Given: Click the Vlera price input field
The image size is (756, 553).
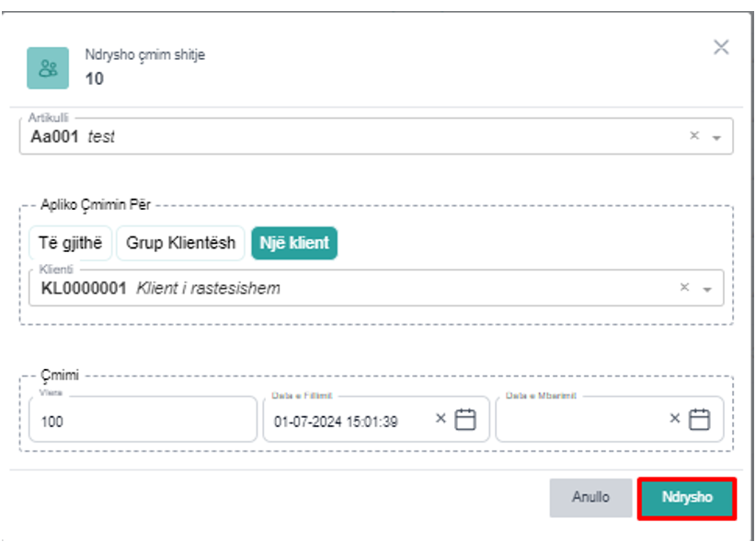Looking at the screenshot, I should [x=143, y=421].
